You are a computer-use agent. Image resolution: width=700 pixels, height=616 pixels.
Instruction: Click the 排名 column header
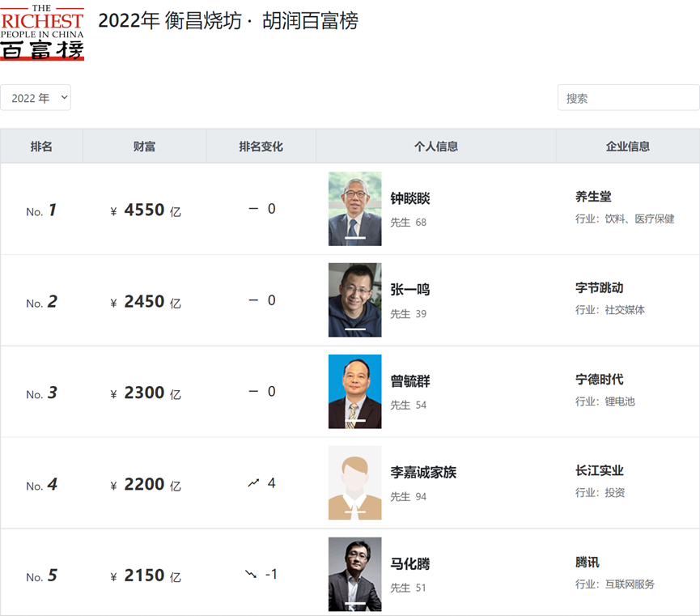click(x=41, y=147)
